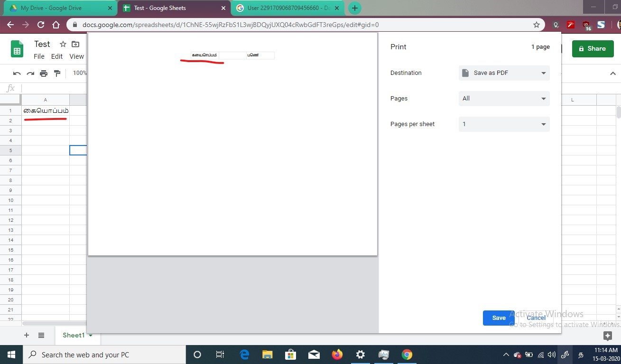The width and height of the screenshot is (621, 364).
Task: Open File Explorer from the taskbar
Action: pyautogui.click(x=268, y=355)
